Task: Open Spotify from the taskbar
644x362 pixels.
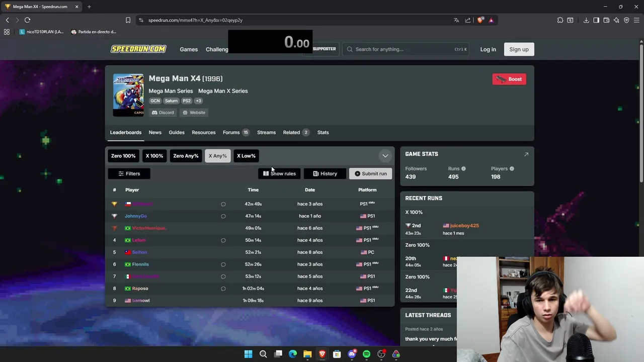Action: [x=366, y=354]
